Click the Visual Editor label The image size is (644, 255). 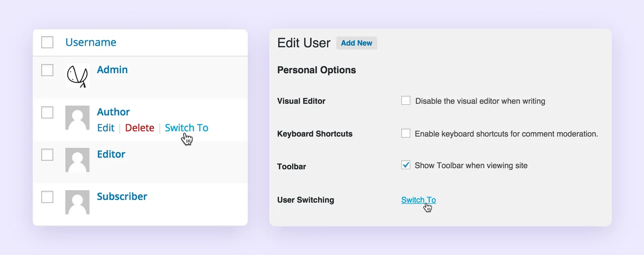[x=301, y=101]
